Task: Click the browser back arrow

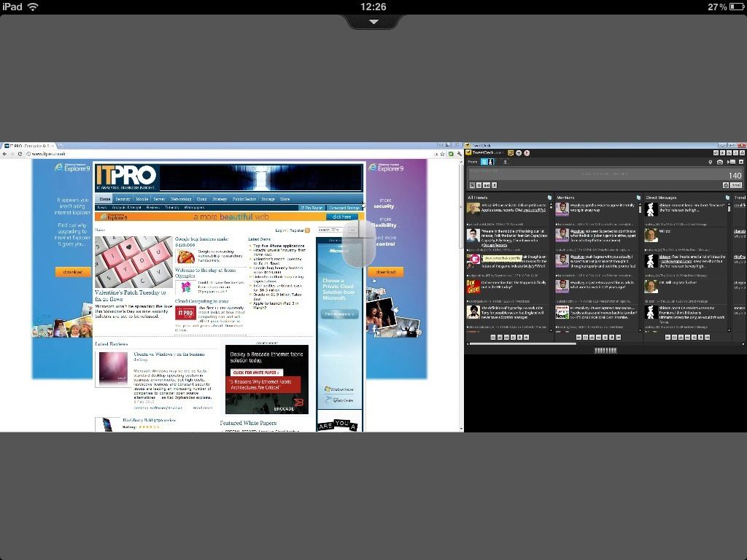Action: [5, 154]
